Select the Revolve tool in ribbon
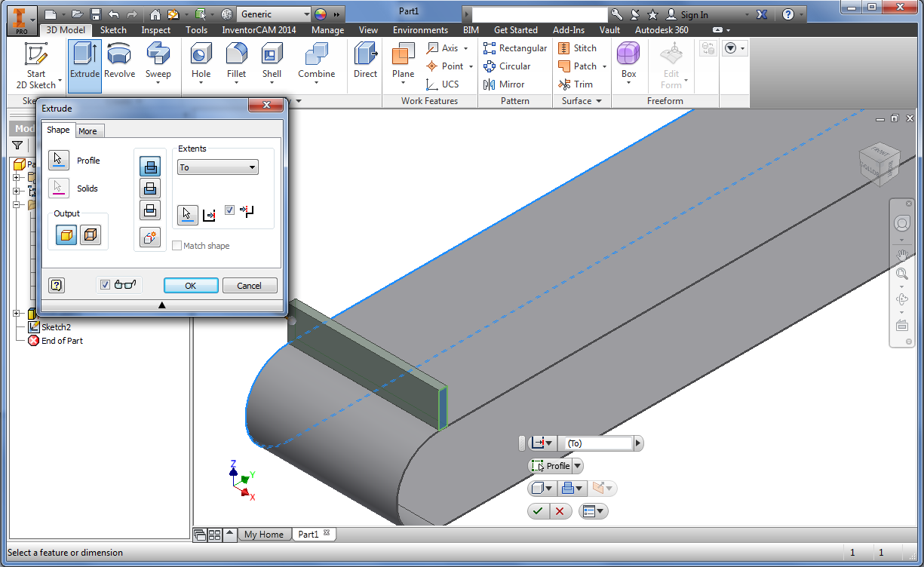 [x=119, y=60]
